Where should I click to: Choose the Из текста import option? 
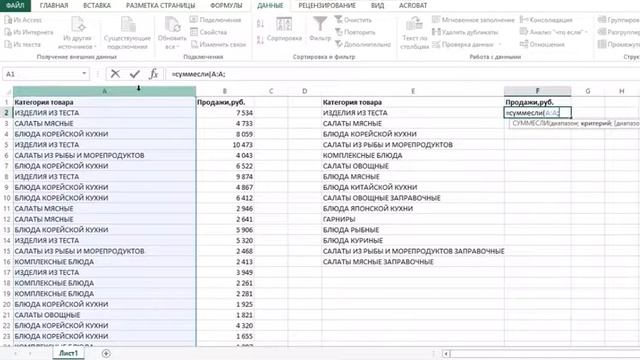tap(22, 44)
